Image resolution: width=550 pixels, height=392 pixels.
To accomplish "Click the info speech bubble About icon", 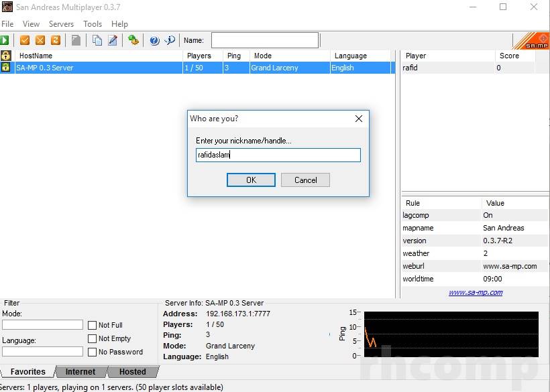I will tap(170, 40).
